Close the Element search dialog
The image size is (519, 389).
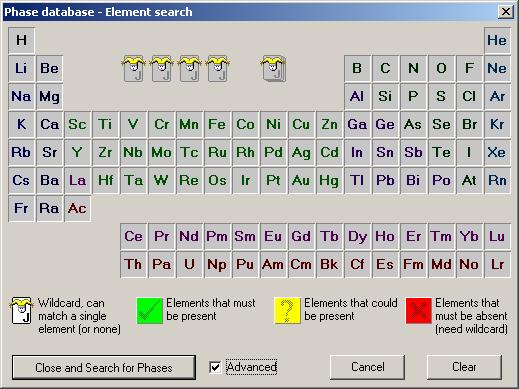click(506, 12)
